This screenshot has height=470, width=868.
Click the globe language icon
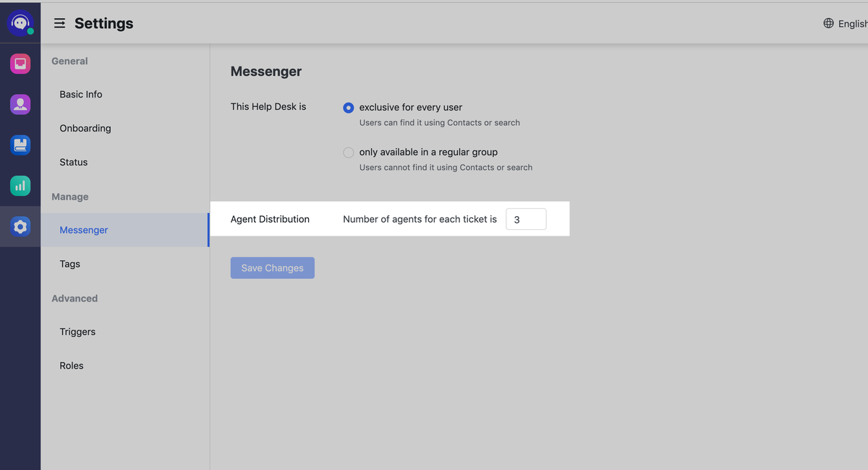click(x=828, y=23)
